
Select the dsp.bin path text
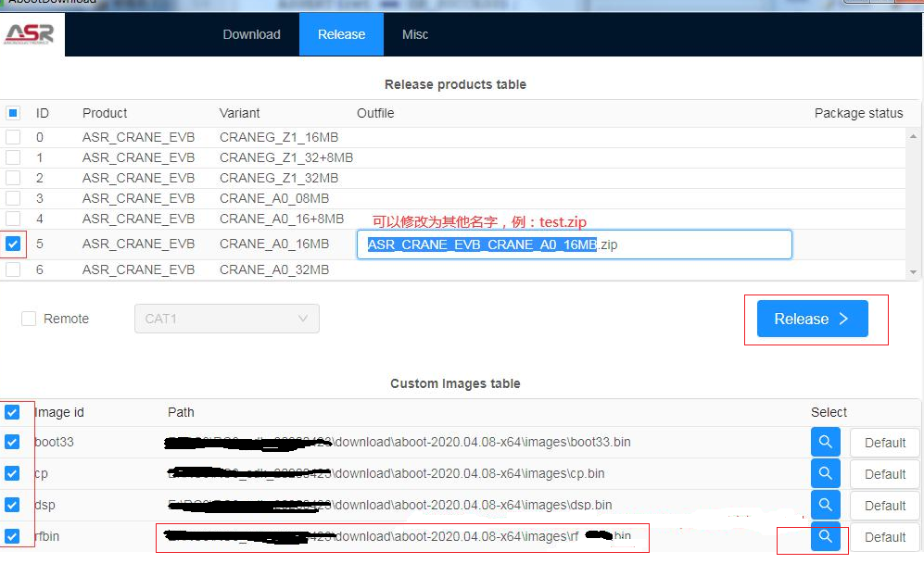click(389, 505)
